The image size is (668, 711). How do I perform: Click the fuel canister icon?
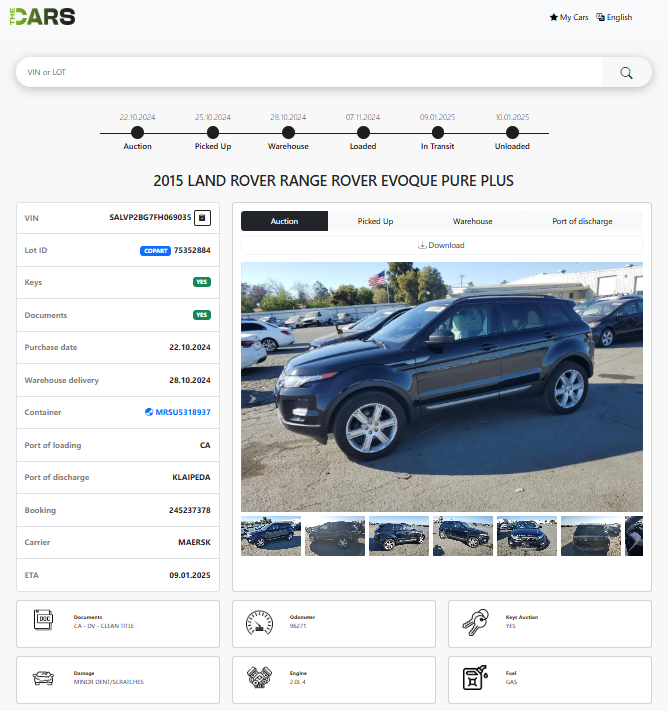tap(475, 678)
